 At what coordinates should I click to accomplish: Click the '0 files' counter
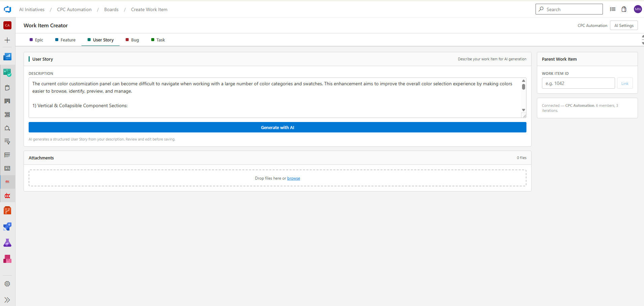pyautogui.click(x=521, y=158)
